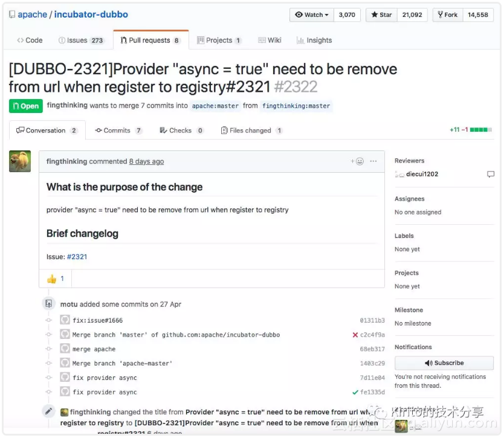Click the red failed-status X icon
The image size is (504, 438).
coord(355,335)
